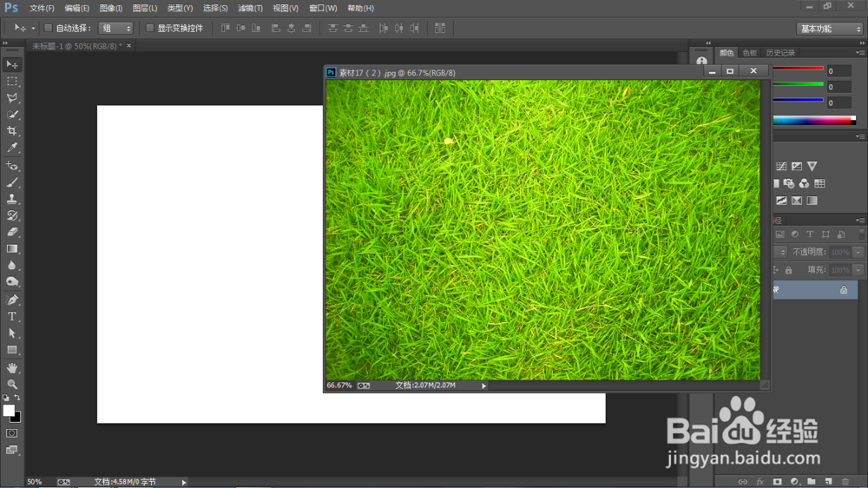Open the Move tool preset picker arrow
The width and height of the screenshot is (868, 488).
pyautogui.click(x=33, y=28)
